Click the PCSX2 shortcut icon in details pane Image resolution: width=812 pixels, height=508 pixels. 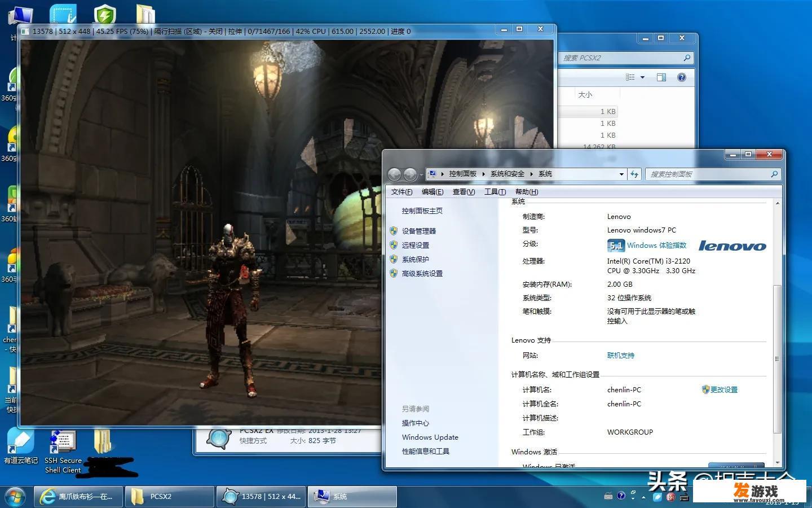(x=218, y=439)
